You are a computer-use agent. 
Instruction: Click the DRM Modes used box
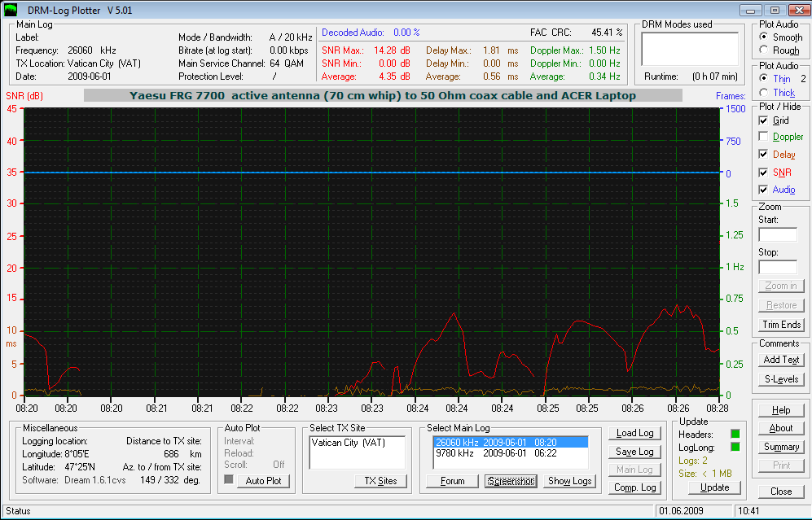click(690, 49)
